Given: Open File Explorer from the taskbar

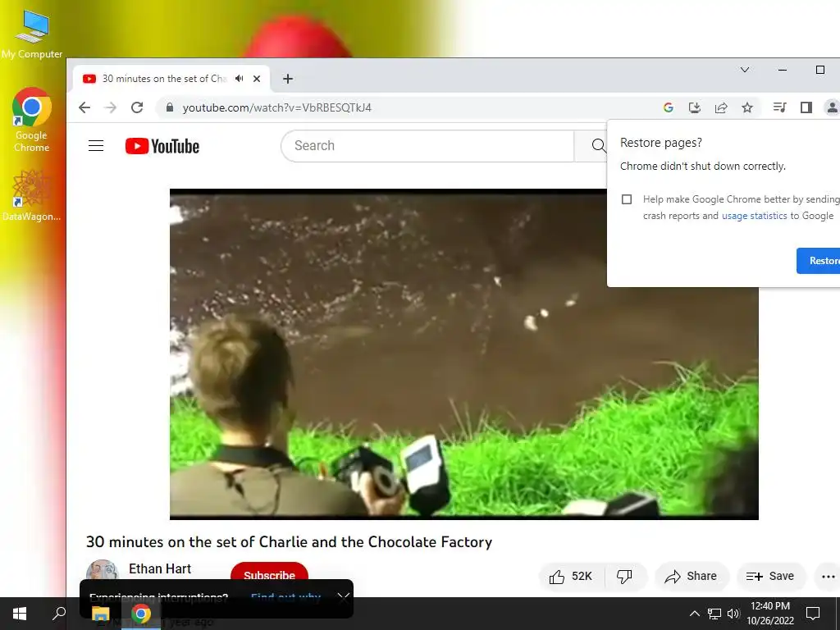Looking at the screenshot, I should [x=100, y=614].
